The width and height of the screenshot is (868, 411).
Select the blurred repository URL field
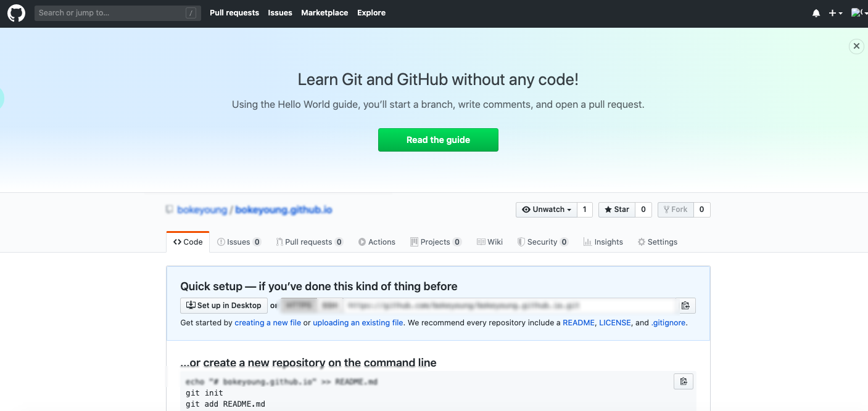[509, 306]
